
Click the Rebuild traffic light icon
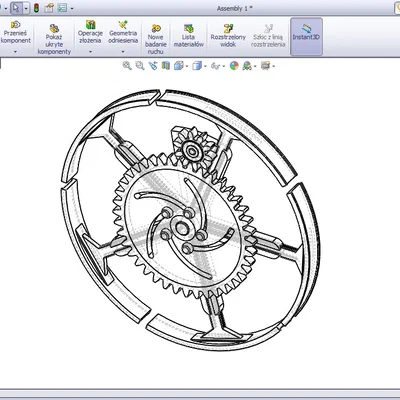click(36, 8)
